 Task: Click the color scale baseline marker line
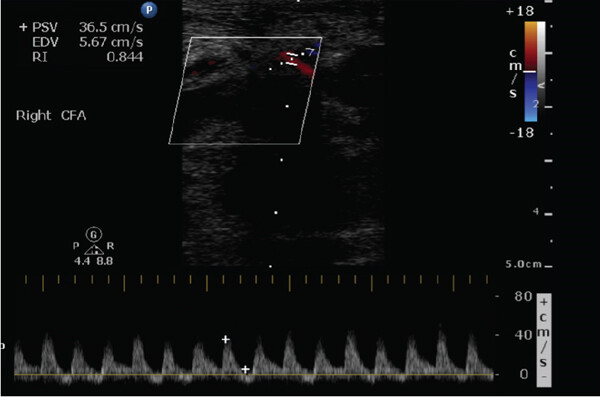530,72
